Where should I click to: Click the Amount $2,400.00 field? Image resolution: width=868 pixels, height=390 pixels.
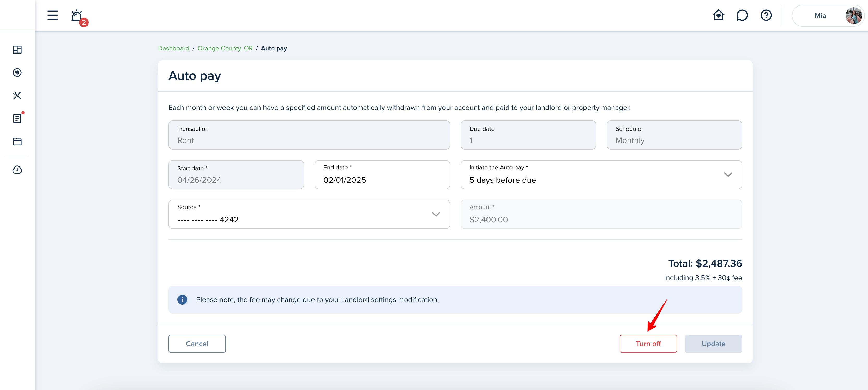(601, 214)
